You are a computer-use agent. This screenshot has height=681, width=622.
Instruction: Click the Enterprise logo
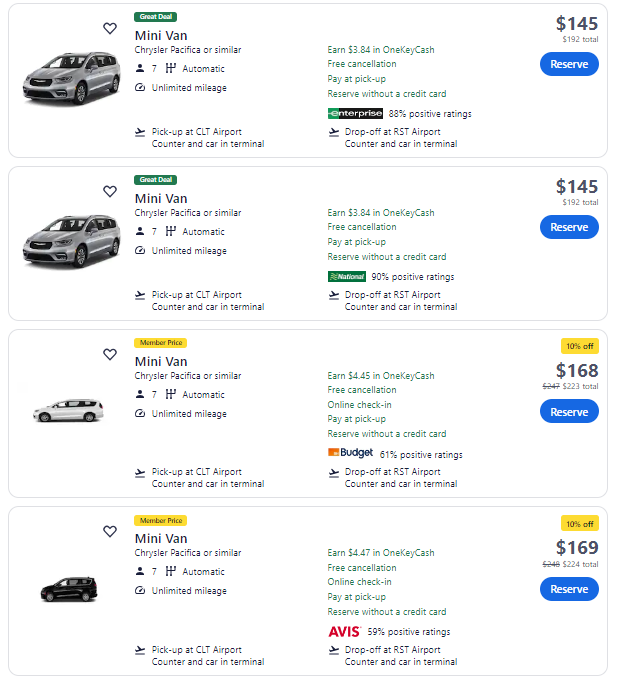click(x=355, y=114)
